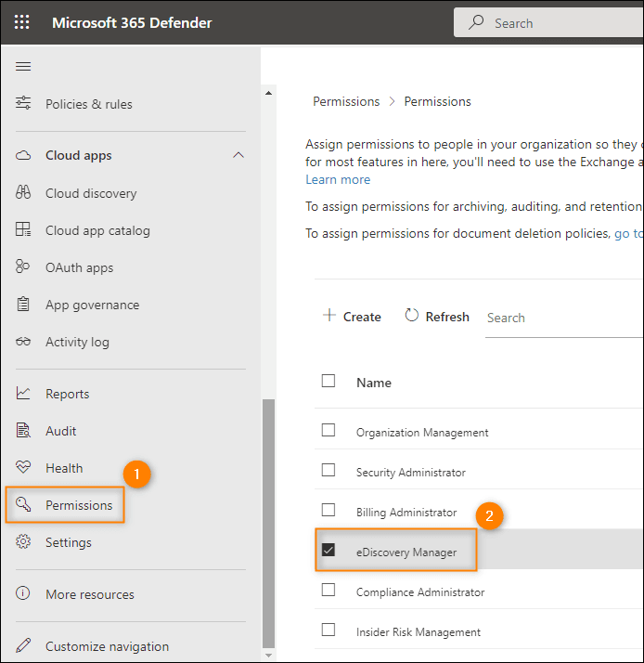Image resolution: width=644 pixels, height=663 pixels.
Task: Click the Cloud discovery binoculars icon
Action: [x=24, y=193]
